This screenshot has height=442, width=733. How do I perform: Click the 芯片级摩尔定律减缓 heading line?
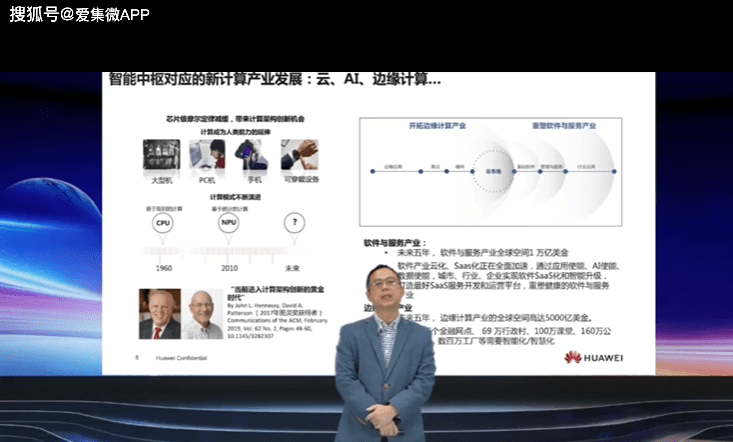pos(235,119)
